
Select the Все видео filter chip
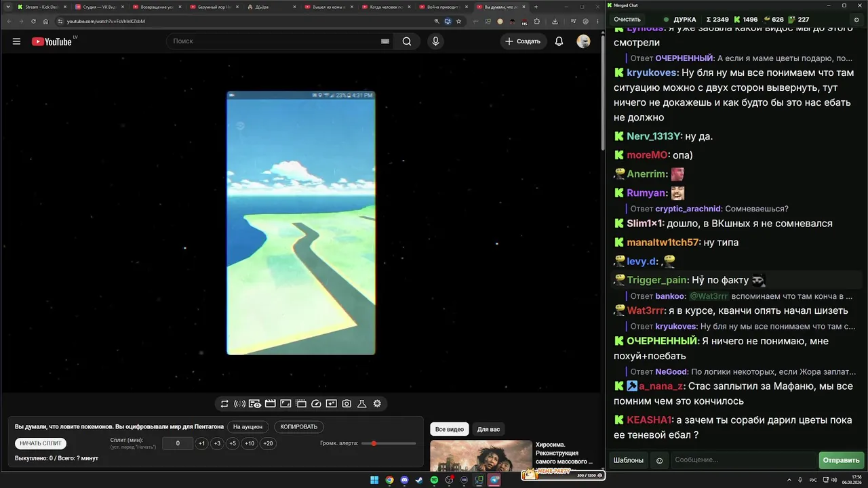pyautogui.click(x=450, y=429)
